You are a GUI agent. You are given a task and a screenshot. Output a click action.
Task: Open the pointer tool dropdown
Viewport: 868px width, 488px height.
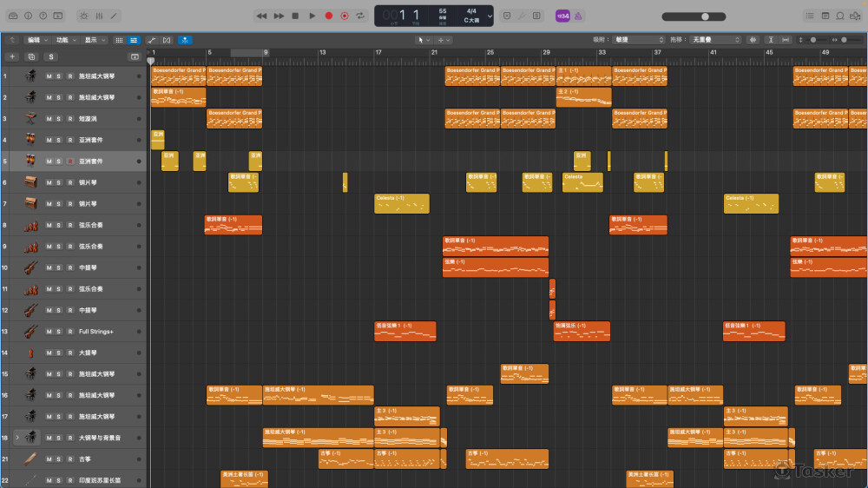coord(424,40)
